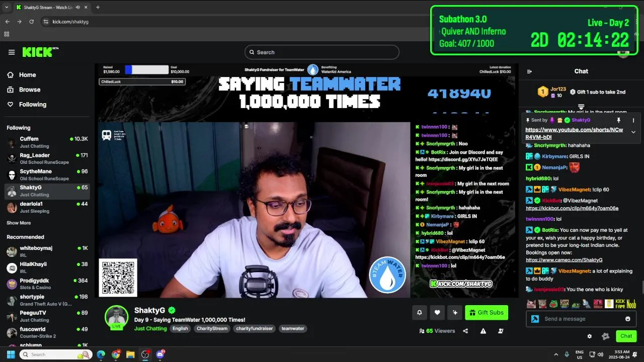The height and width of the screenshot is (362, 644).
Task: Open Rag_Leader channel in sidebar
Action: [x=47, y=158]
